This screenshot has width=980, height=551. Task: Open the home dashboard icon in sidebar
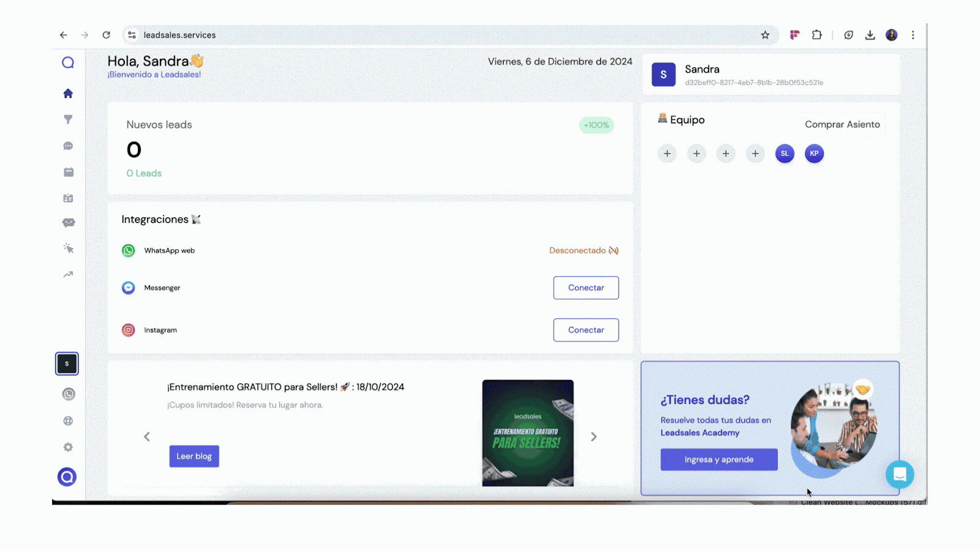(68, 94)
